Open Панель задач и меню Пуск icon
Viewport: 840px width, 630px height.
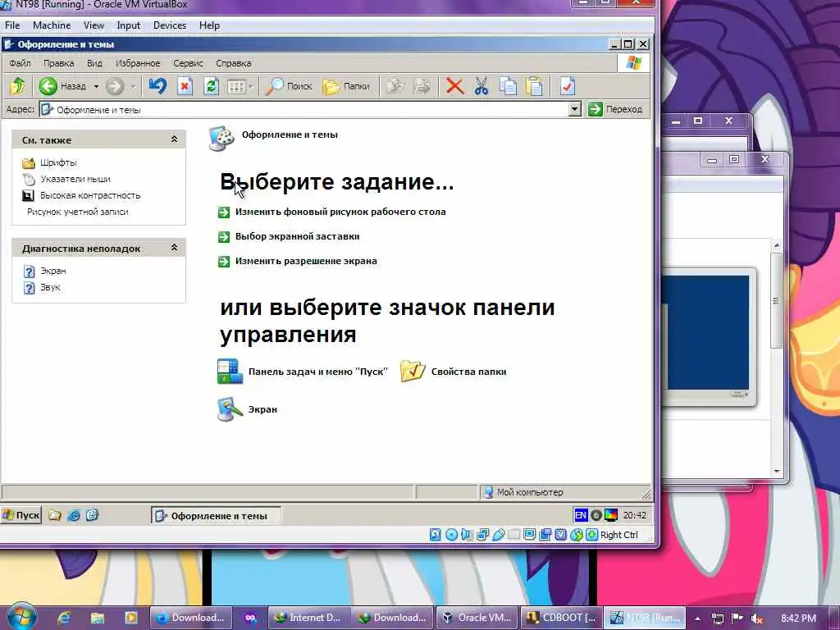pos(302,372)
